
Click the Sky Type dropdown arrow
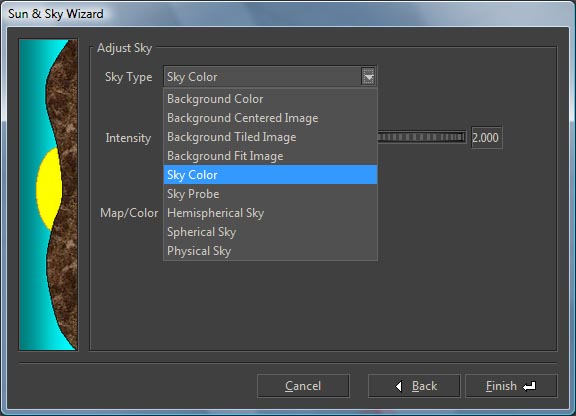pyautogui.click(x=368, y=77)
